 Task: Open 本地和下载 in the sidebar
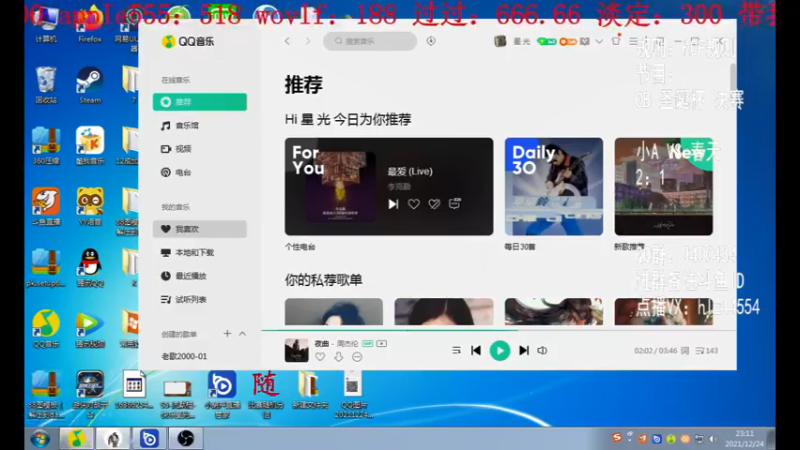[199, 253]
